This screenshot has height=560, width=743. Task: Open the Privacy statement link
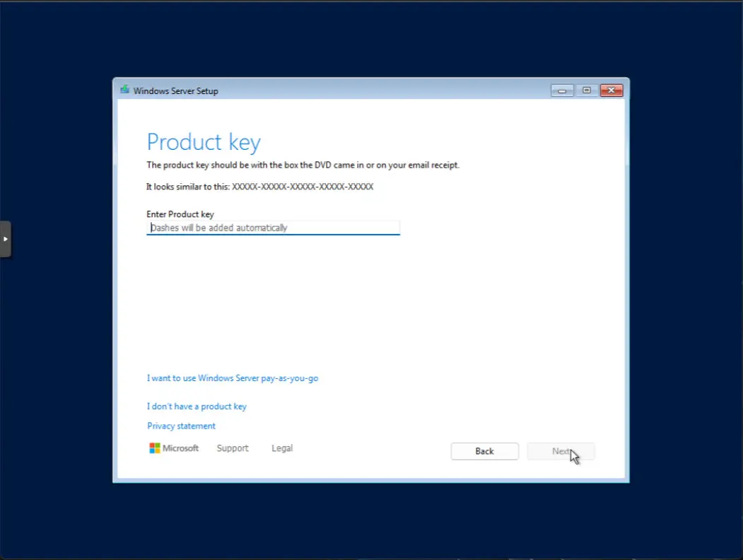tap(181, 426)
